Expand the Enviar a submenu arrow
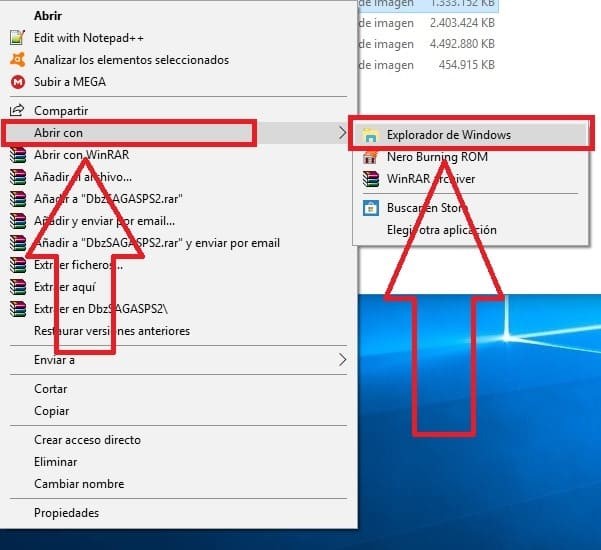 [342, 360]
